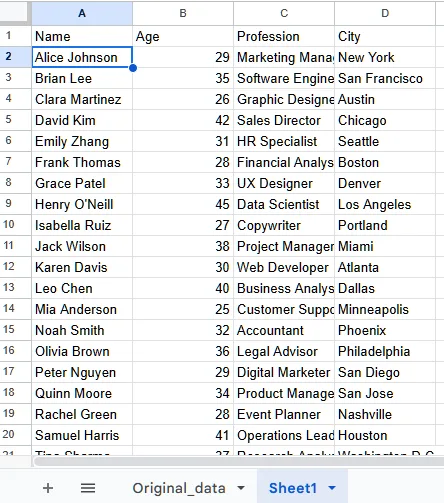This screenshot has height=503, width=444.
Task: Select the Peter Nguyen cell
Action: pos(82,372)
